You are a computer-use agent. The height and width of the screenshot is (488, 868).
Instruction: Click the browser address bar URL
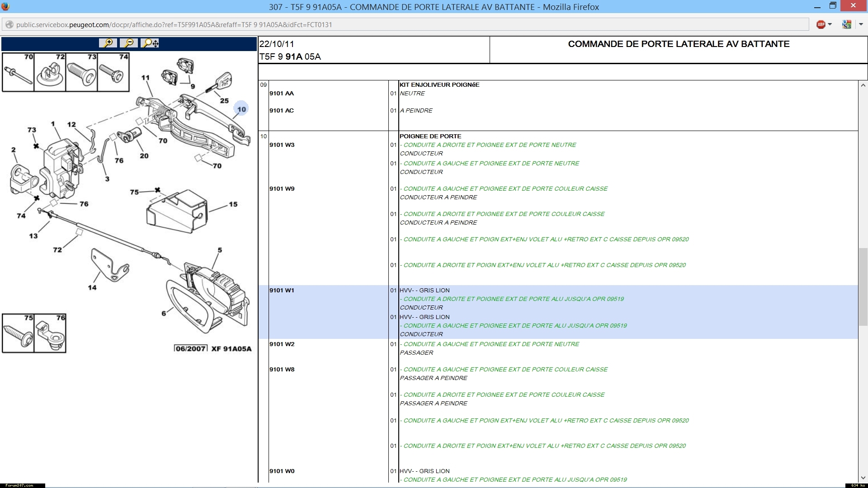coord(174,24)
